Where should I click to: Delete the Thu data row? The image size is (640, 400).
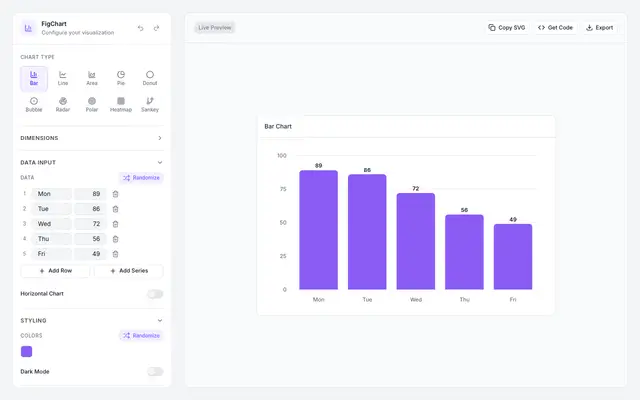click(x=116, y=239)
